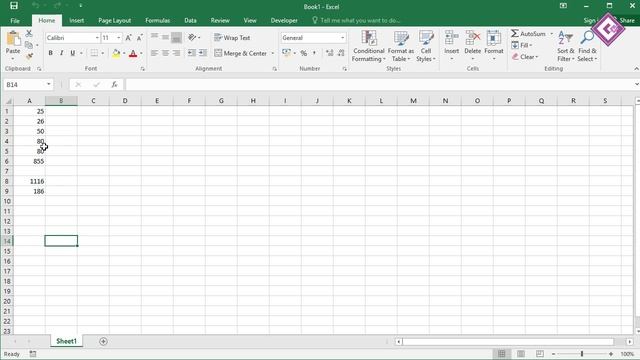
Task: Switch to the Data tab
Action: (190, 20)
